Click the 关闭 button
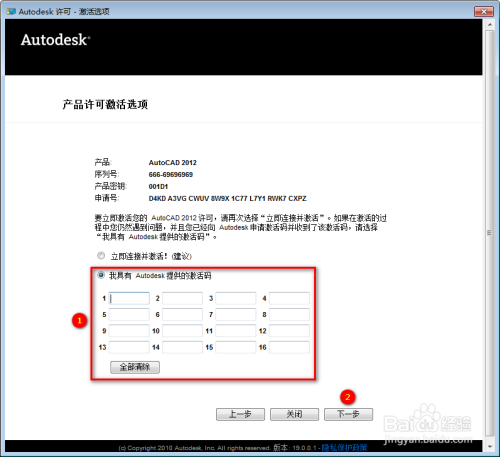The height and width of the screenshot is (457, 500). click(x=294, y=414)
